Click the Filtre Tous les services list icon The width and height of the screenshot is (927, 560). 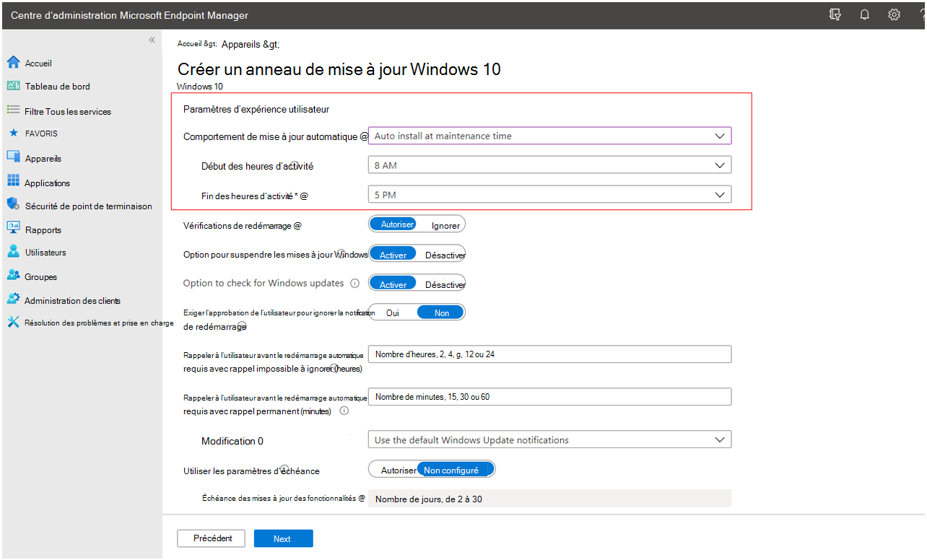click(13, 110)
